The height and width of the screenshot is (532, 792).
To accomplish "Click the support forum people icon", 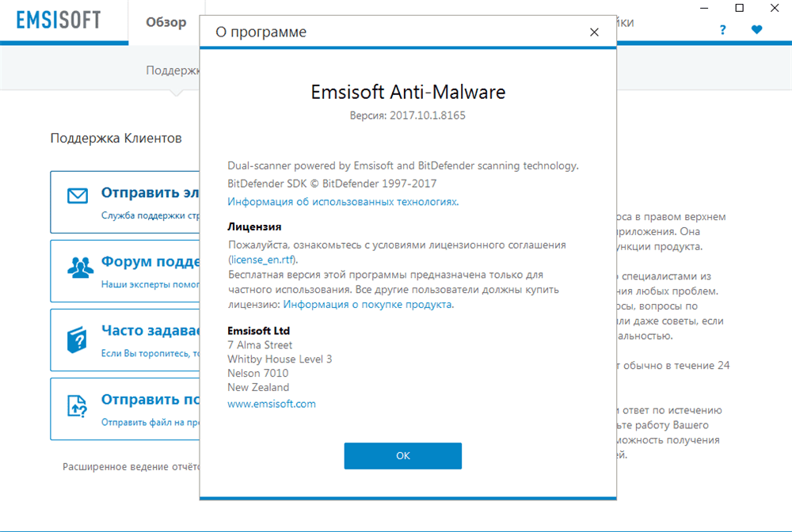I will tap(80, 268).
